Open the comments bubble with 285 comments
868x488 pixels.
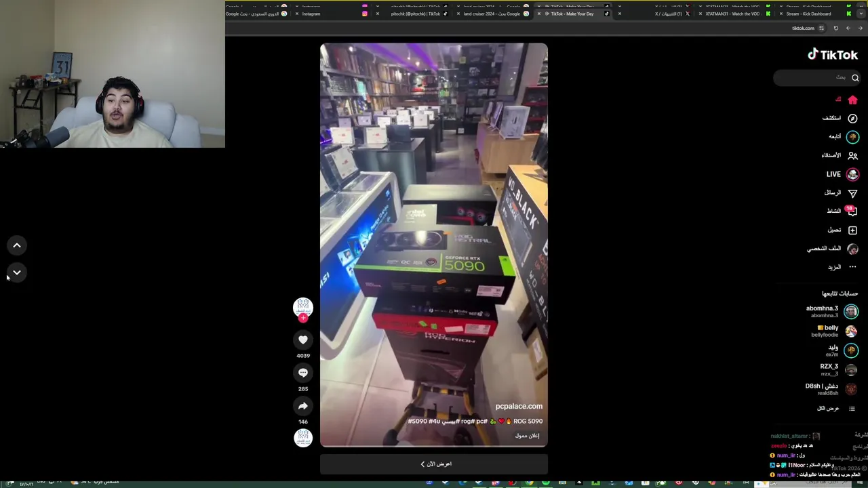pyautogui.click(x=303, y=373)
